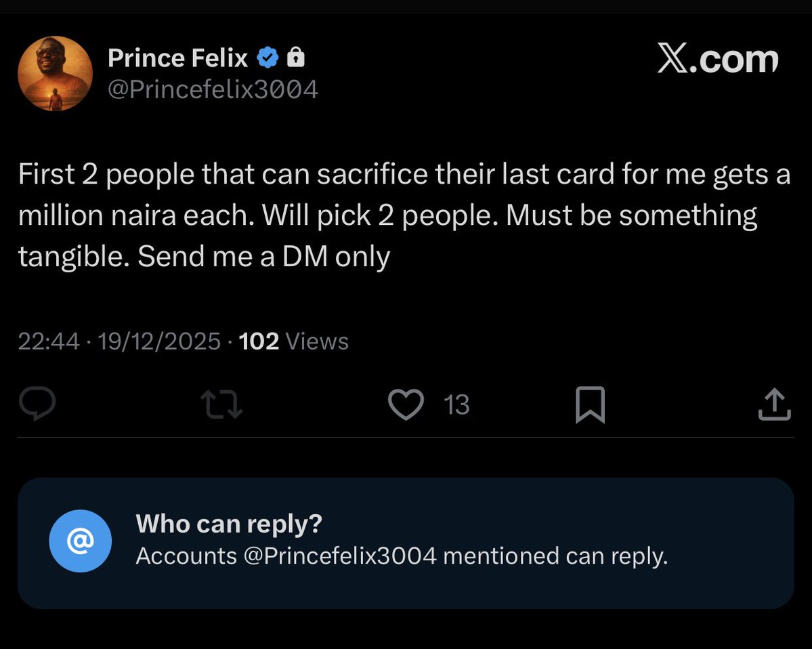Click the blue verified badge

tap(268, 59)
